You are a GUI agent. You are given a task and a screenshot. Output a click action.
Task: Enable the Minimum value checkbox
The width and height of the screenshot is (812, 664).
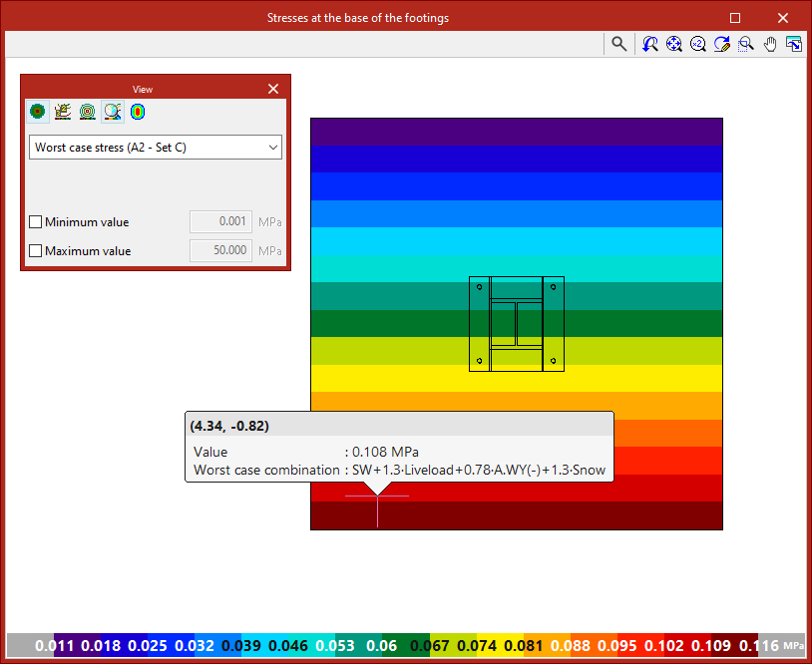click(x=35, y=222)
